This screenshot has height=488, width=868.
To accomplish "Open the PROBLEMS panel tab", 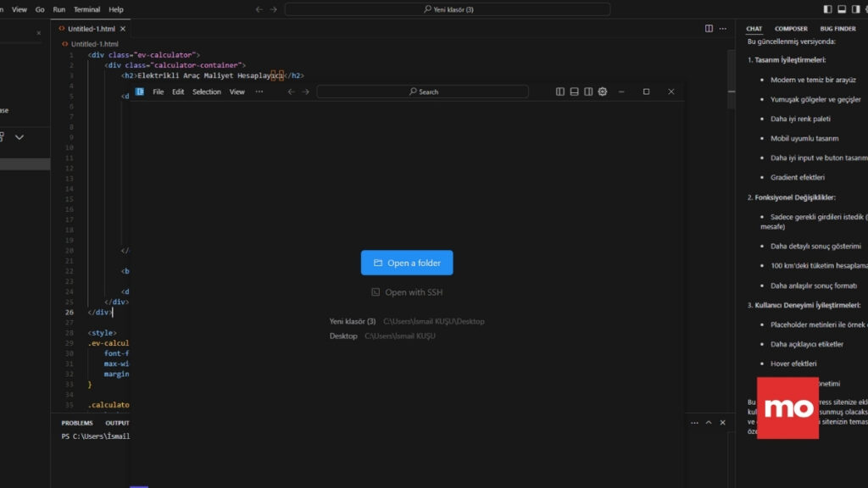I will (77, 423).
